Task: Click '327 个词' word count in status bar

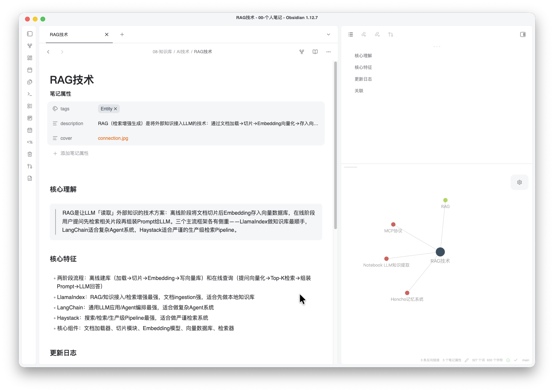Action: pyautogui.click(x=478, y=360)
